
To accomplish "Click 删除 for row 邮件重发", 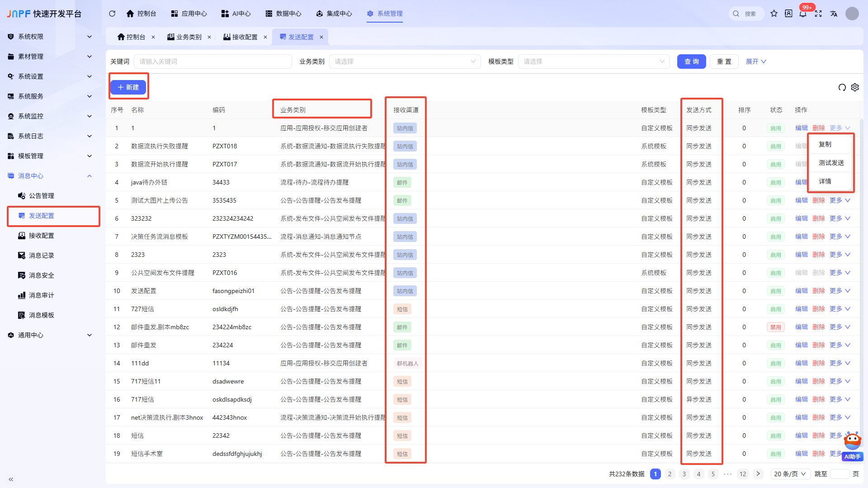I will (x=819, y=345).
